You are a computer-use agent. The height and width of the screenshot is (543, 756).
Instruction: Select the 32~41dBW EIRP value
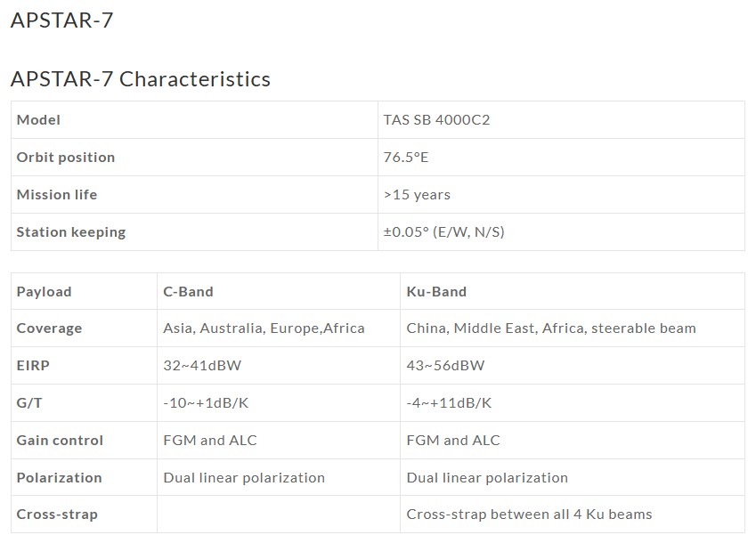pyautogui.click(x=202, y=365)
